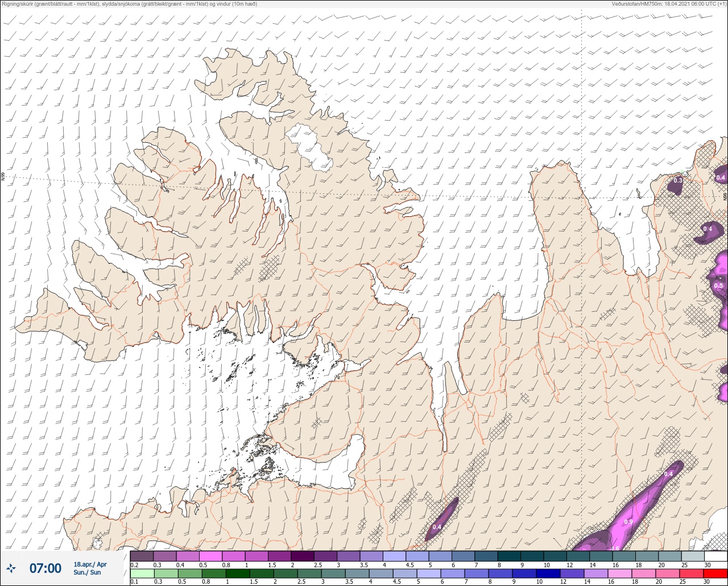Click the compass star icon beside 07:00
Viewport: 728px width, 586px height.
point(11,568)
